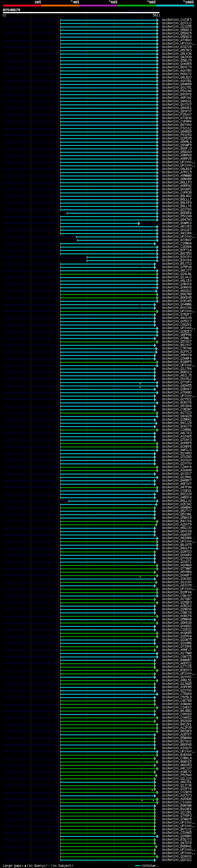Select hit UniRef100_Q5DUG9
197x868 pixels.
176,152
